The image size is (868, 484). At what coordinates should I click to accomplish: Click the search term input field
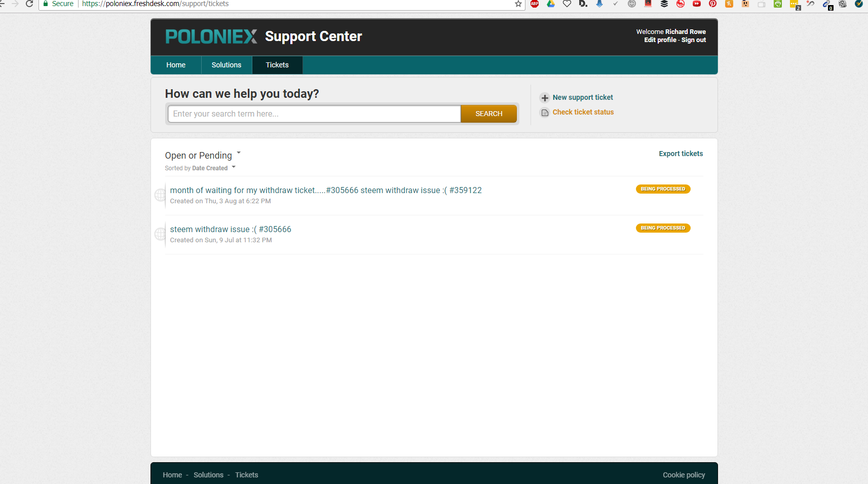point(314,114)
